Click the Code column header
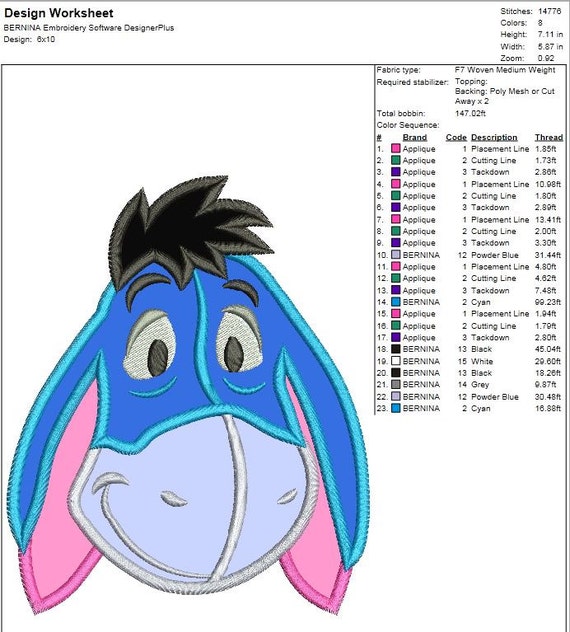This screenshot has height=632, width=570. [x=456, y=137]
